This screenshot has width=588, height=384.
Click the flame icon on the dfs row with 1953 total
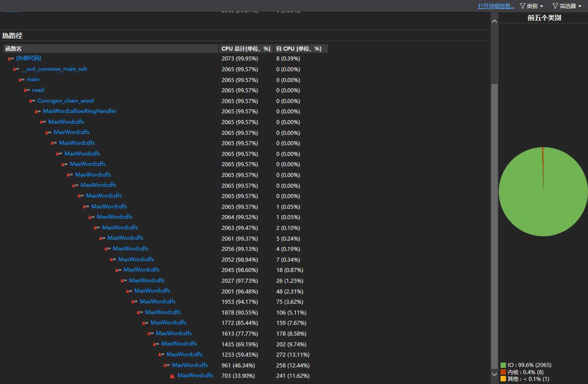[x=135, y=302]
